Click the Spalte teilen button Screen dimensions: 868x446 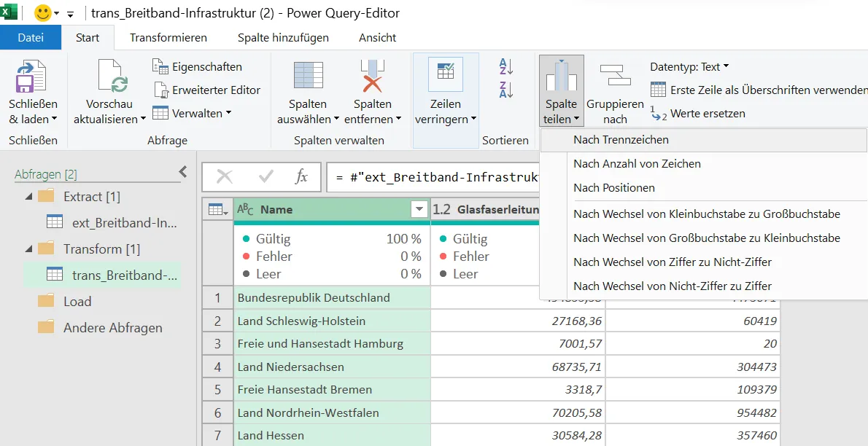[562, 90]
